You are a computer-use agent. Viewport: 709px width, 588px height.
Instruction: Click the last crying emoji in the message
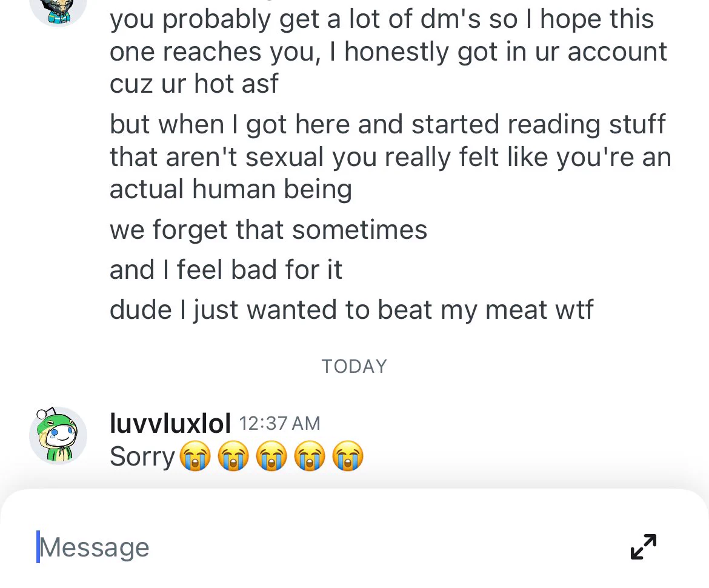pos(348,456)
